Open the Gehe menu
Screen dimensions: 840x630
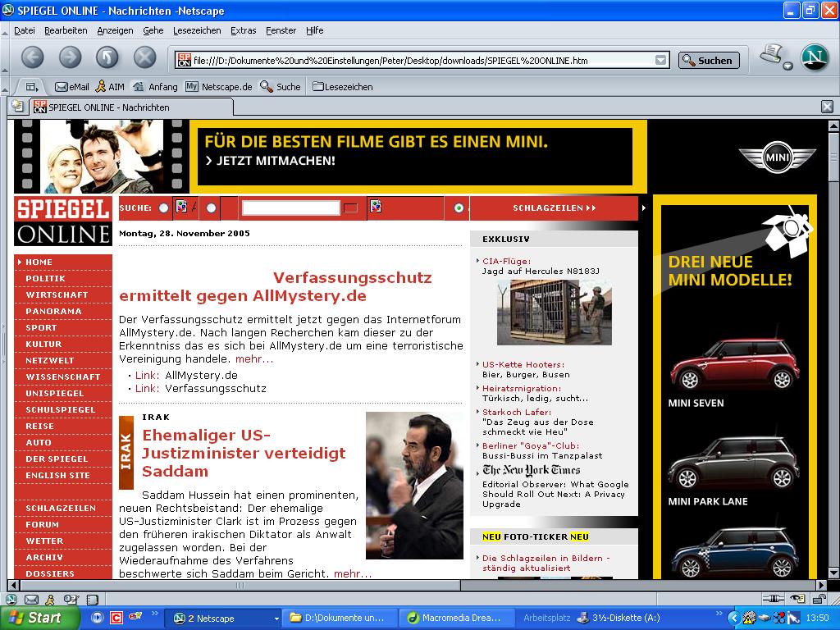pos(153,30)
